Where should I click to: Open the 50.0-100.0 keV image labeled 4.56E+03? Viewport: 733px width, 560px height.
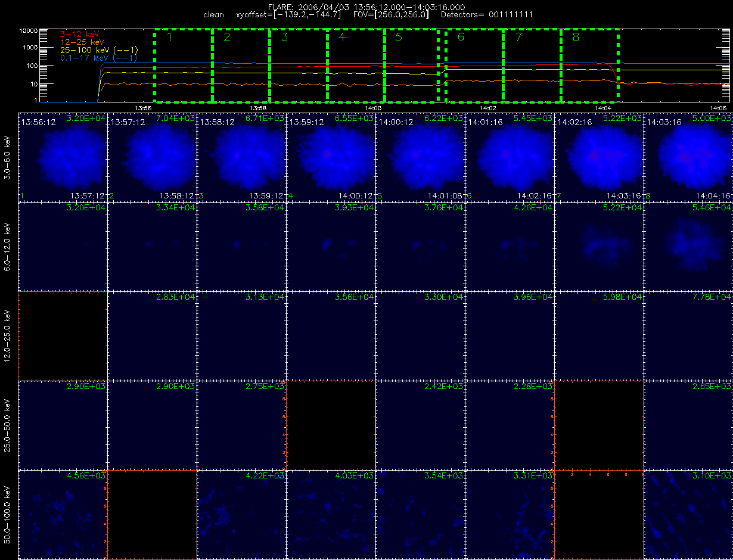point(63,514)
